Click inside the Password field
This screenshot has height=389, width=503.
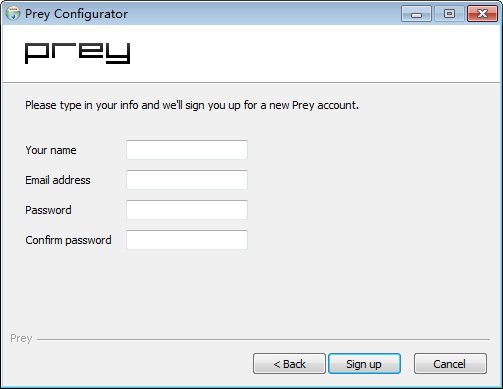[187, 210]
